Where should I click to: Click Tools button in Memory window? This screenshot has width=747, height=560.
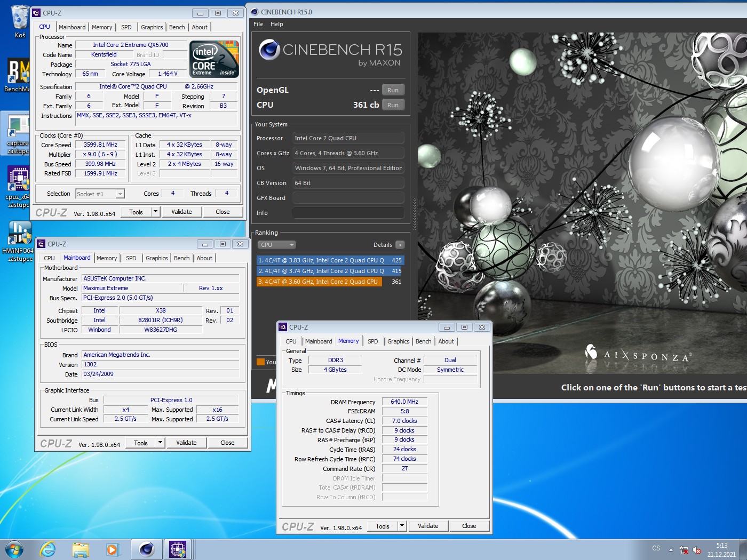(383, 526)
